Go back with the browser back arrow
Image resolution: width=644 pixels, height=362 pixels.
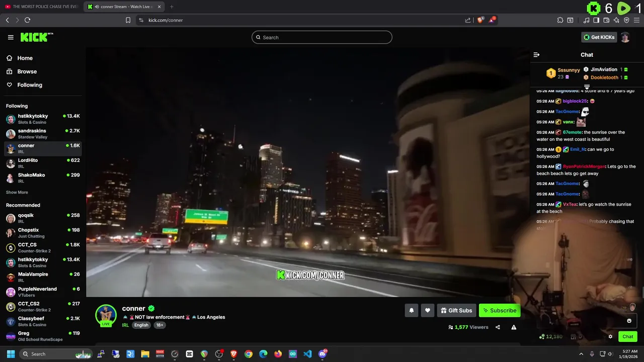click(7, 20)
